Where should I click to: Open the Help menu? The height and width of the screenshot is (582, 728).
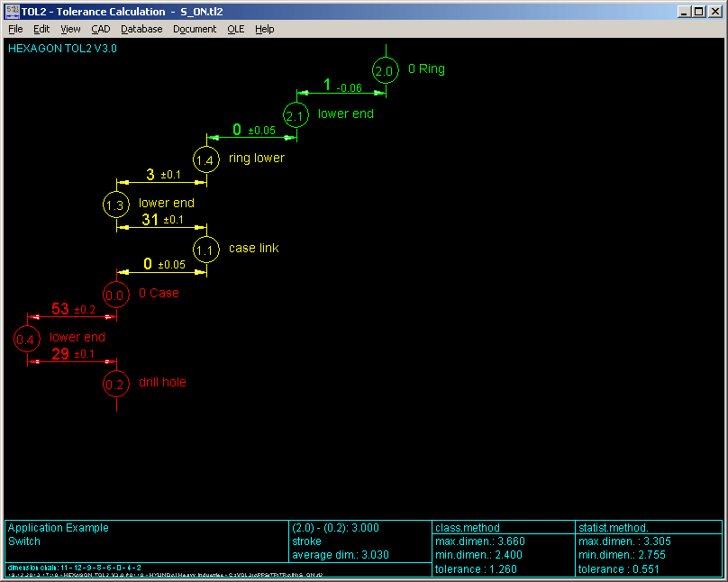tap(264, 29)
